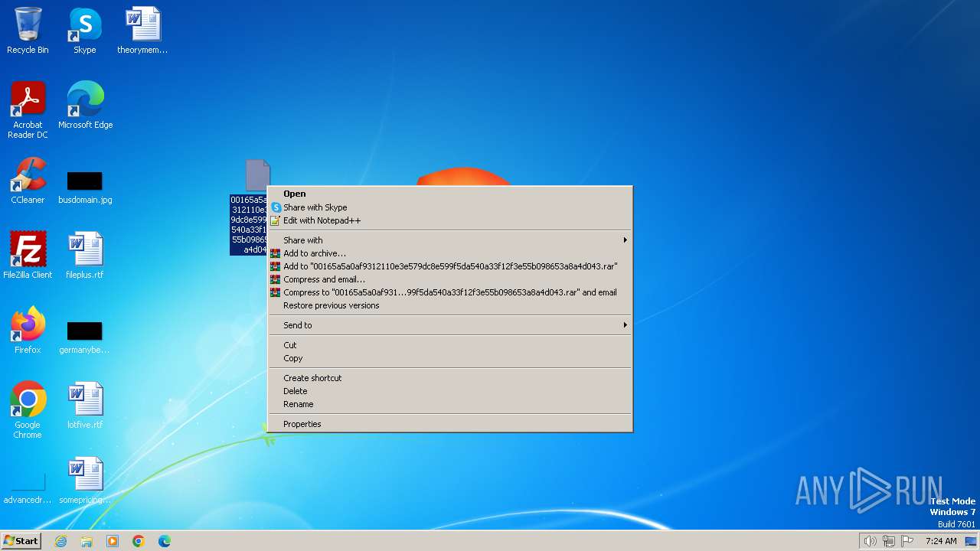The image size is (980, 551).
Task: Select the Microsoft Edge desktop shortcut
Action: pyautogui.click(x=85, y=105)
